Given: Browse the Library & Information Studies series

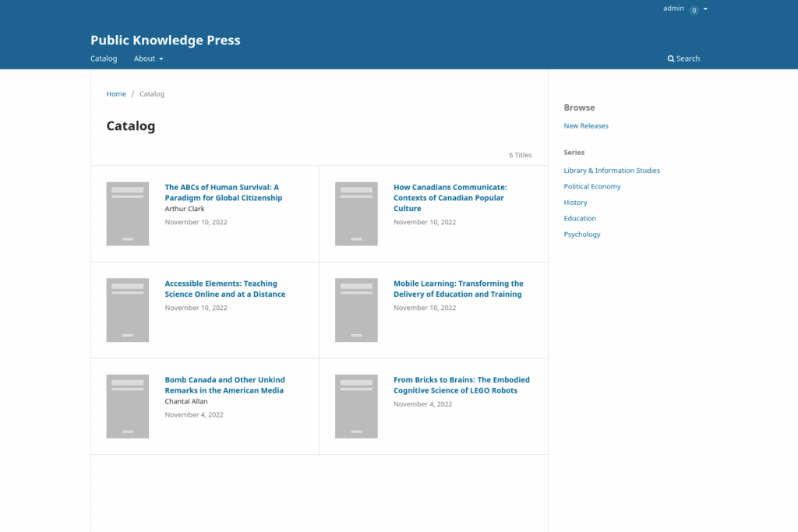Looking at the screenshot, I should (x=612, y=170).
